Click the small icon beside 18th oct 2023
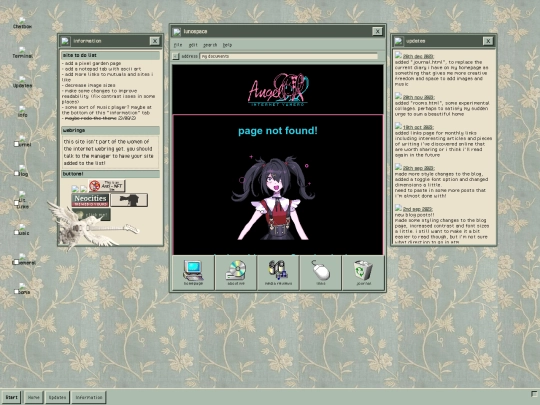Image resolution: width=540 pixels, height=405 pixels. [x=398, y=126]
